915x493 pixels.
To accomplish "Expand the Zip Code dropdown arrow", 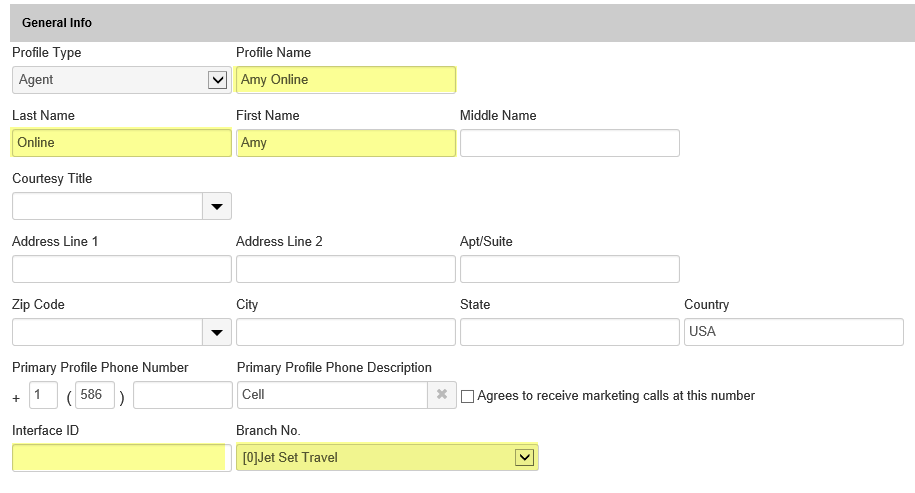I will [217, 332].
